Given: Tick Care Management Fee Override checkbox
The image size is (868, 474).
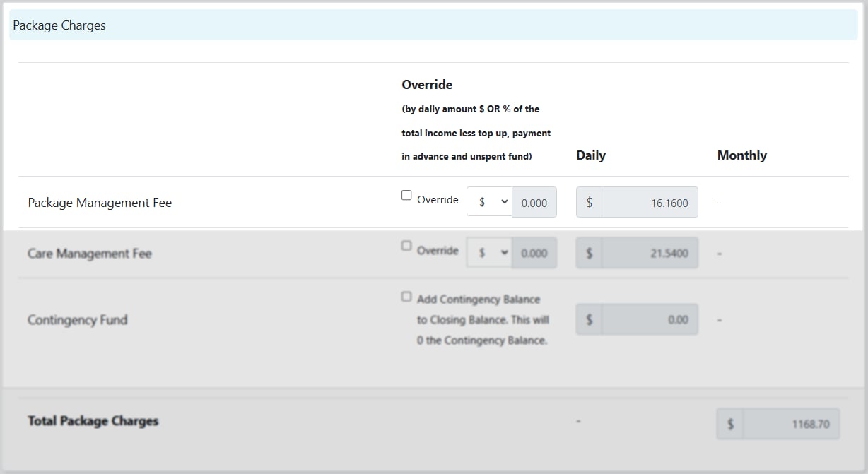Looking at the screenshot, I should click(x=406, y=246).
